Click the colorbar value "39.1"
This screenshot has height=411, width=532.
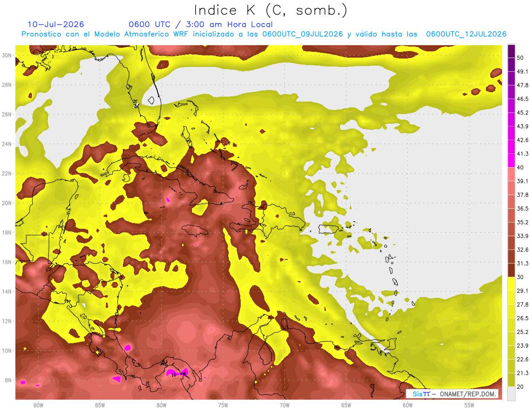(523, 181)
